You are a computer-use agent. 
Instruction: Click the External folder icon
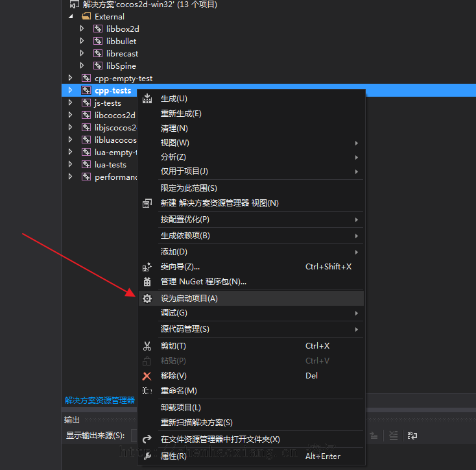tap(86, 16)
